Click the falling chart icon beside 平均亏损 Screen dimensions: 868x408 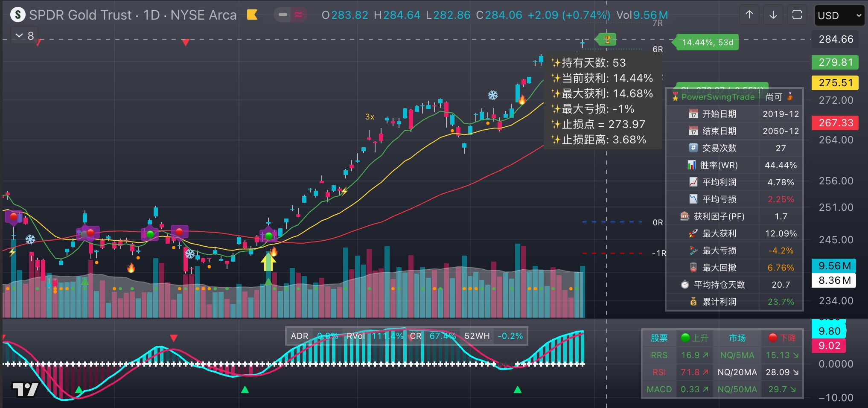[693, 199]
